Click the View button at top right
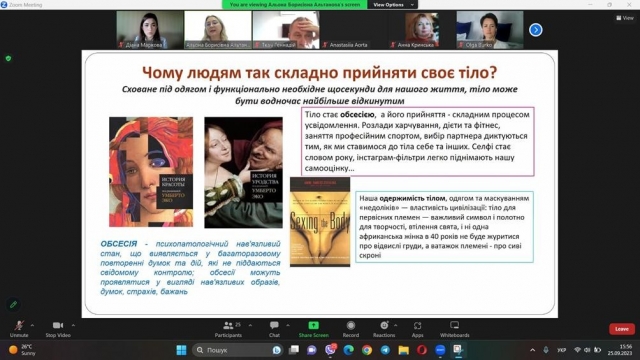The width and height of the screenshot is (640, 360). [625, 18]
